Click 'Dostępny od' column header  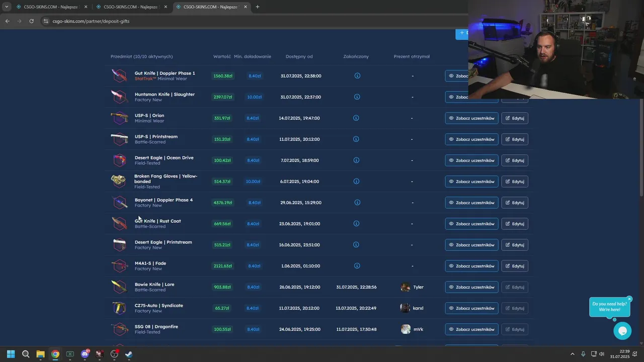point(299,56)
